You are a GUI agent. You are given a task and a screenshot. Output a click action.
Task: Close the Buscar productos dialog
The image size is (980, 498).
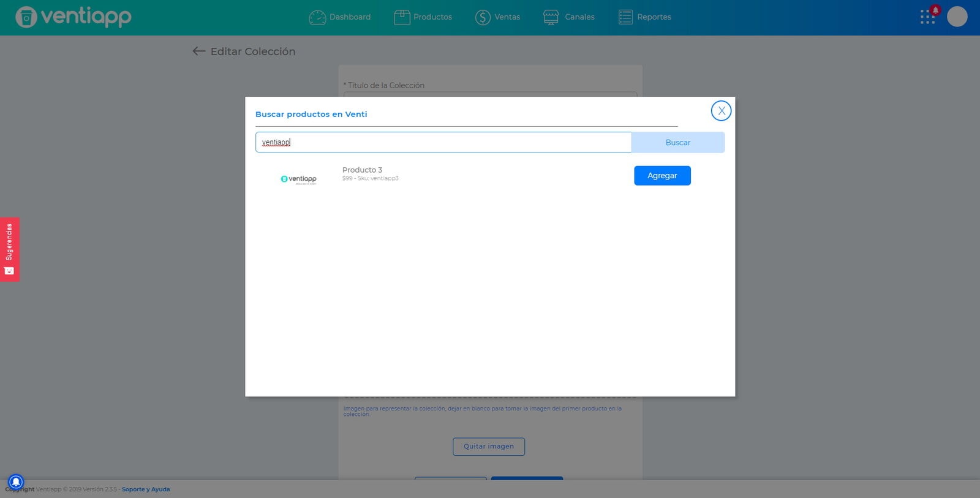point(721,111)
